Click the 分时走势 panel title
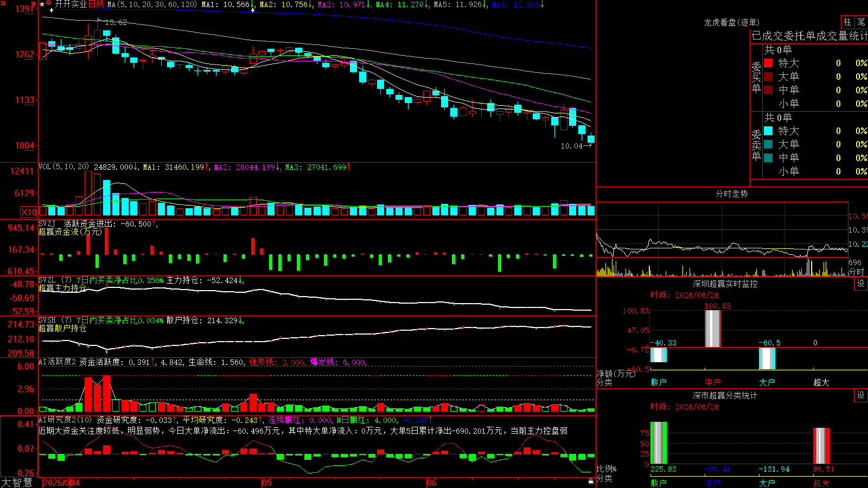This screenshot has height=488, width=868. pyautogui.click(x=731, y=194)
